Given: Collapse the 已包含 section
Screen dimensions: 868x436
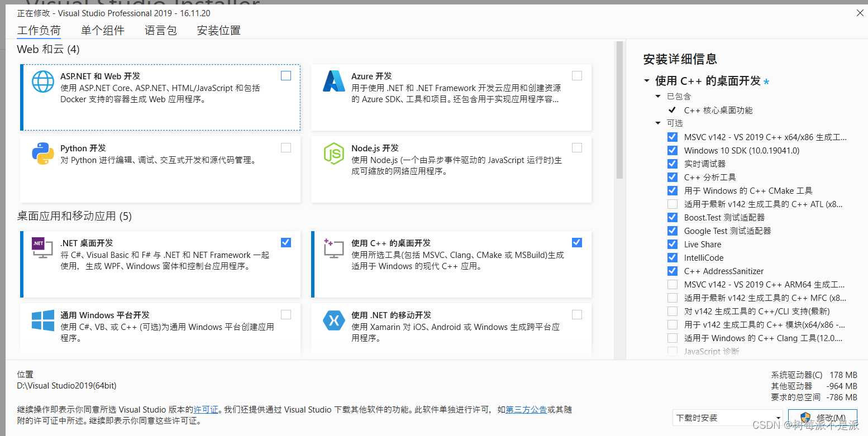Looking at the screenshot, I should pos(658,97).
